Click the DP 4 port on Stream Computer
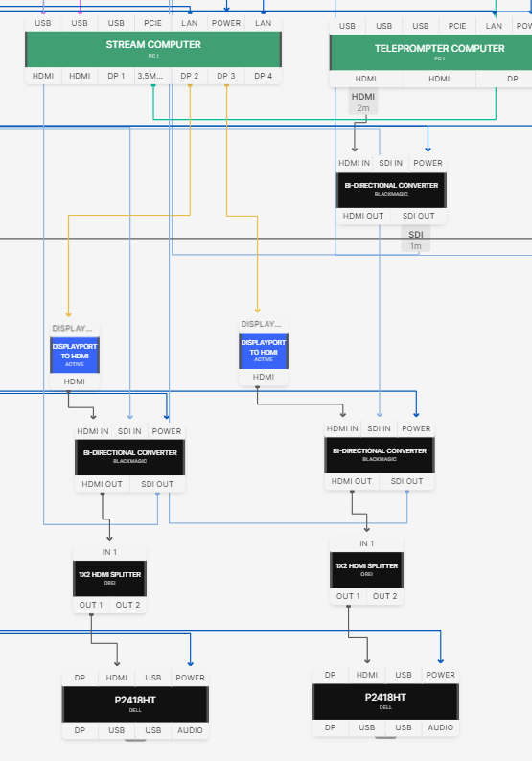The width and height of the screenshot is (532, 761). coord(263,76)
